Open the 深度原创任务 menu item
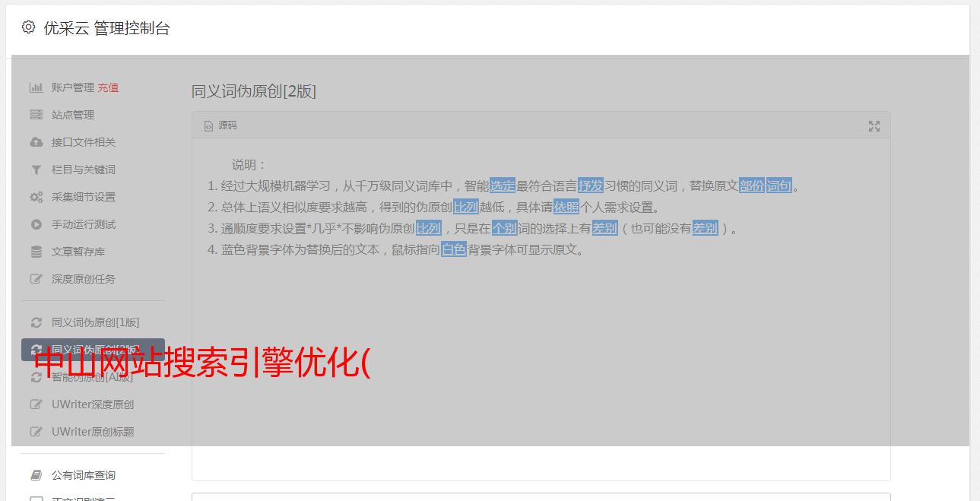980x501 pixels. pyautogui.click(x=84, y=279)
